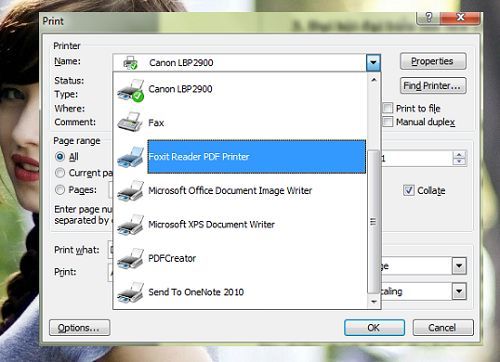Click the Canon LBP2900 printer icon in list
This screenshot has height=362, width=500.
click(130, 90)
